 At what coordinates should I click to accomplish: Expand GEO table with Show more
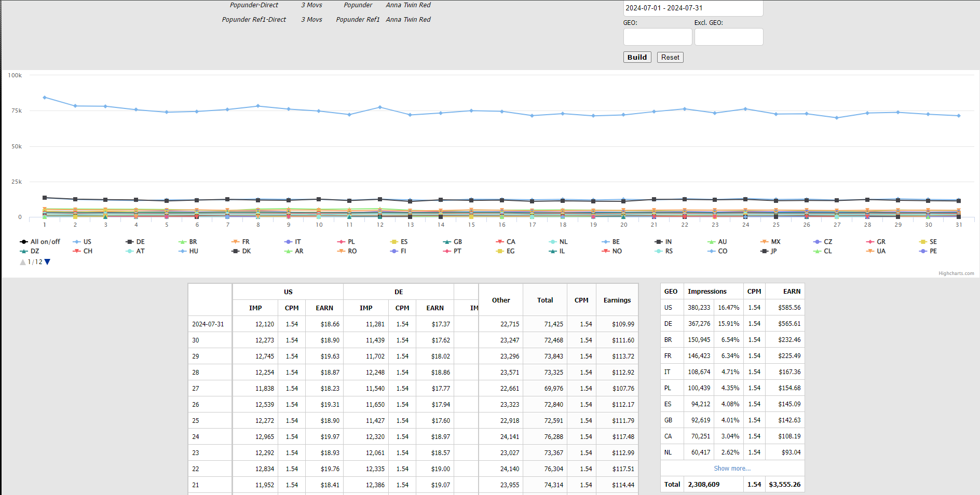pos(732,469)
